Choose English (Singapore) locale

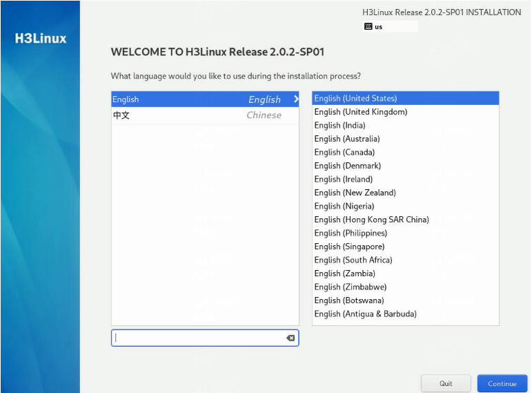click(x=406, y=247)
